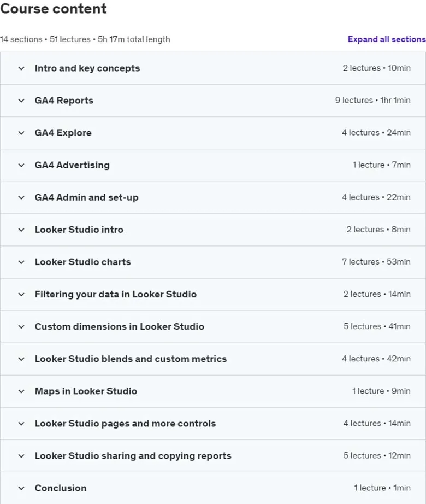Click Looker Studio pages and more controls
This screenshot has height=504, width=426.
pyautogui.click(x=125, y=424)
